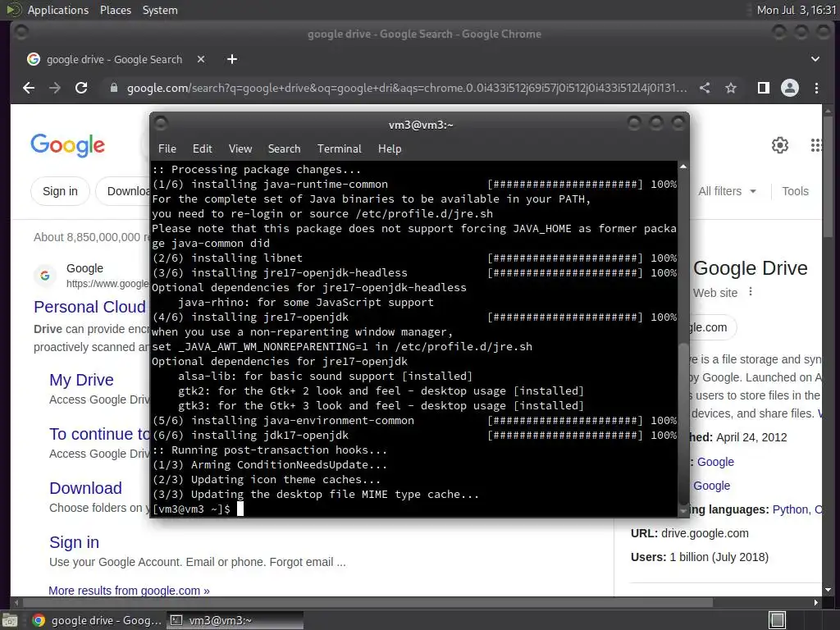The image size is (840, 630).
Task: Open the Google apps grid
Action: (x=816, y=144)
